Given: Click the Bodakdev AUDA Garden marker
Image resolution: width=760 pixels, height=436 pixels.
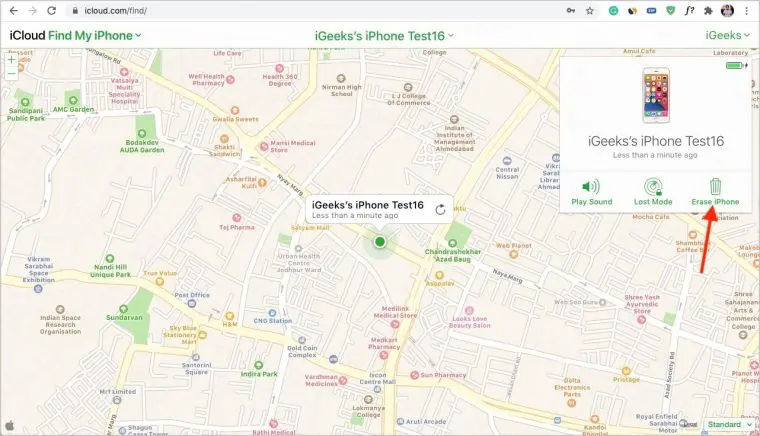Looking at the screenshot, I should (x=142, y=134).
